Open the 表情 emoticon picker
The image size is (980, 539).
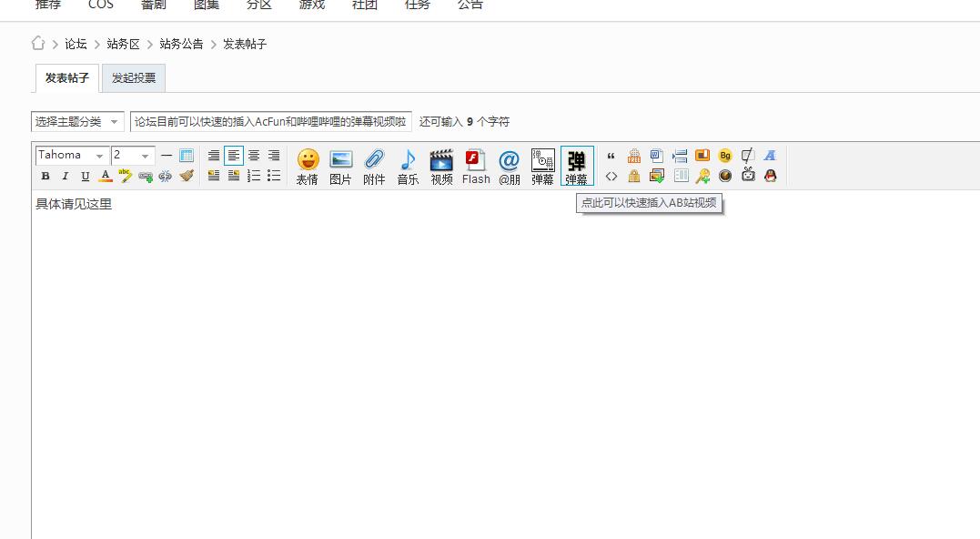(308, 166)
